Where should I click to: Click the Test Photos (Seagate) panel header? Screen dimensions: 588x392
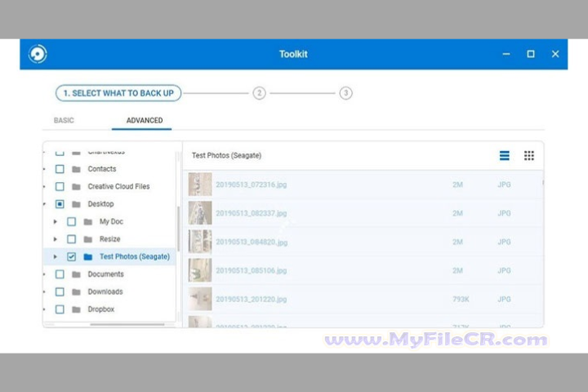tap(226, 155)
